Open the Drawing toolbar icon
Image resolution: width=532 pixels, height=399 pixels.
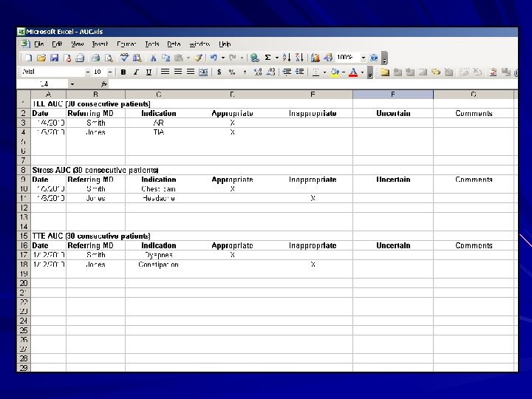(x=328, y=58)
